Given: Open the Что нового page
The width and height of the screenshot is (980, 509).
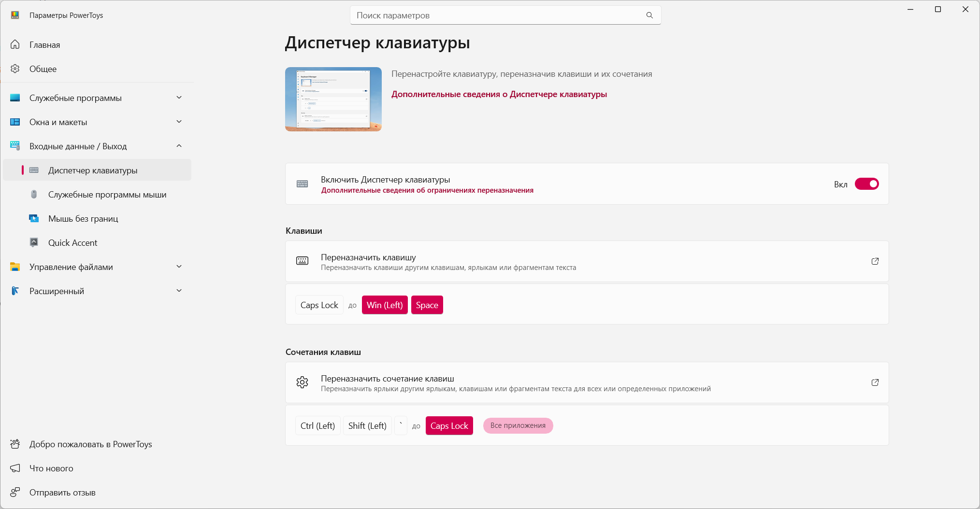Looking at the screenshot, I should click(97, 468).
